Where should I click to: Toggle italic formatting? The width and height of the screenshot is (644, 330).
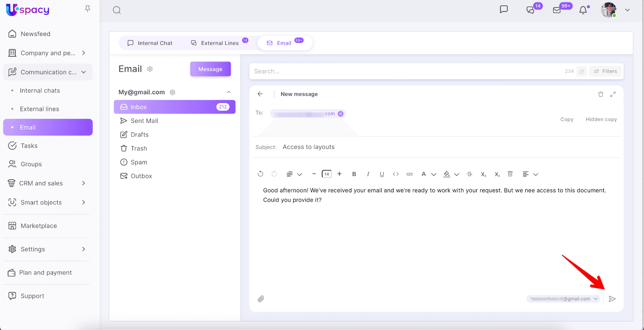coord(368,174)
